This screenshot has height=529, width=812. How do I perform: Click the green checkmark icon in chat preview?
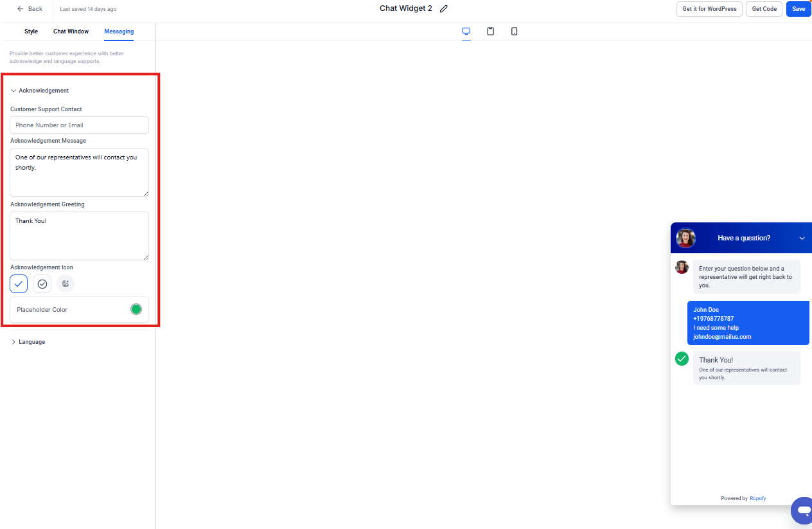682,359
